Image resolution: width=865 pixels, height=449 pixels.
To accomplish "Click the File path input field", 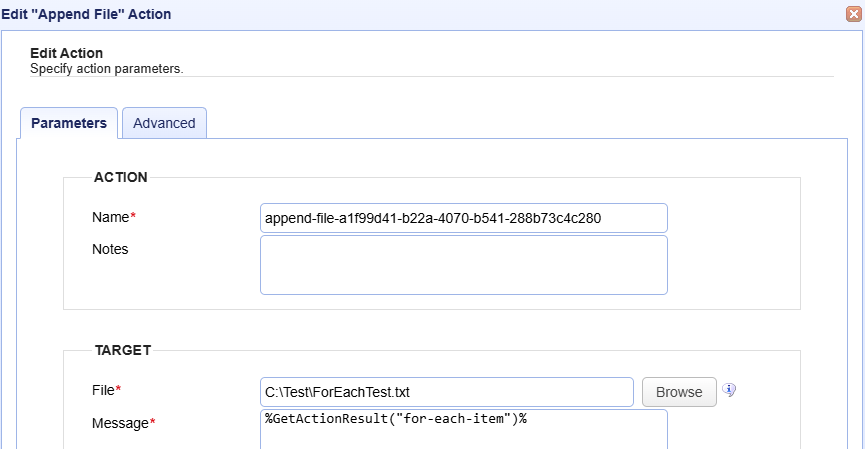I will [x=447, y=392].
